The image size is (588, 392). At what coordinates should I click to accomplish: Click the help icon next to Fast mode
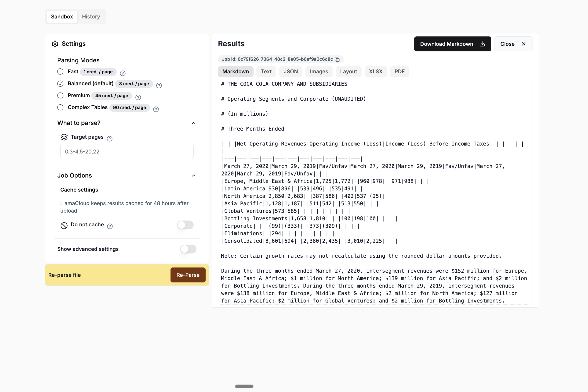[123, 73]
